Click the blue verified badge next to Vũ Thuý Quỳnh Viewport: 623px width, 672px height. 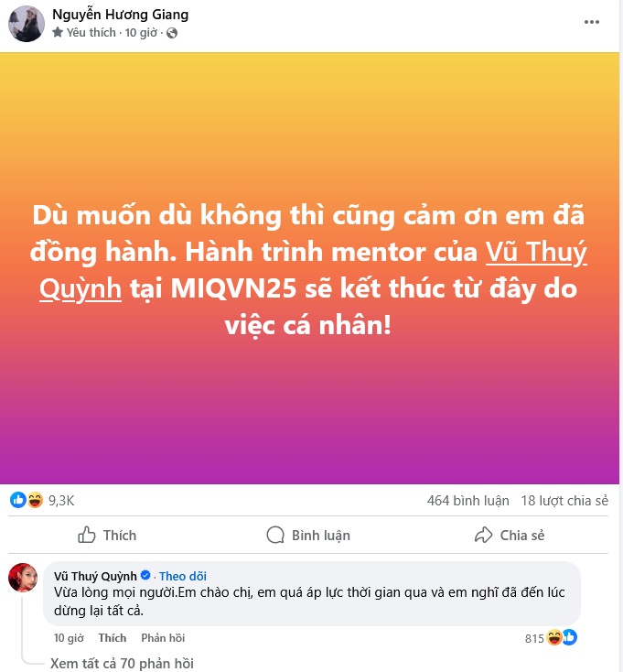click(x=145, y=575)
